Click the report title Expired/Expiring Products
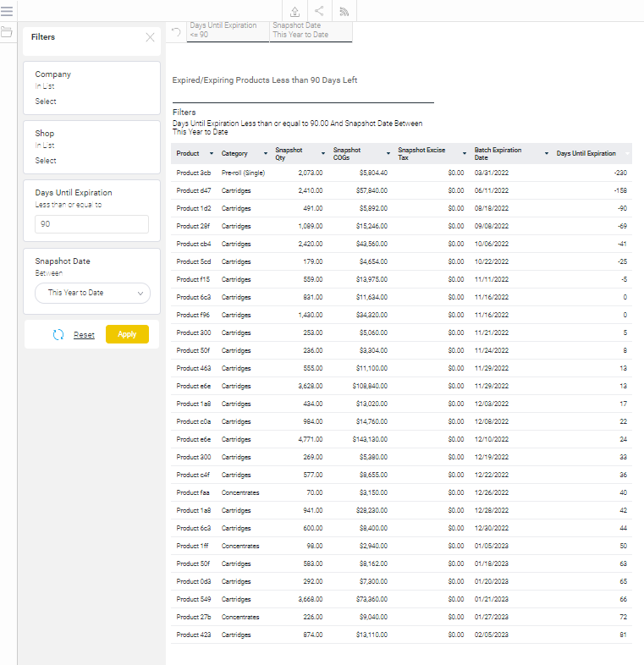The height and width of the screenshot is (665, 644). 264,80
